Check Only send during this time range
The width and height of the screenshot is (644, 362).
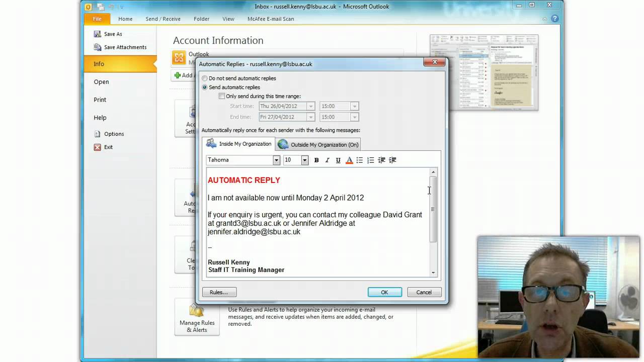[x=222, y=96]
